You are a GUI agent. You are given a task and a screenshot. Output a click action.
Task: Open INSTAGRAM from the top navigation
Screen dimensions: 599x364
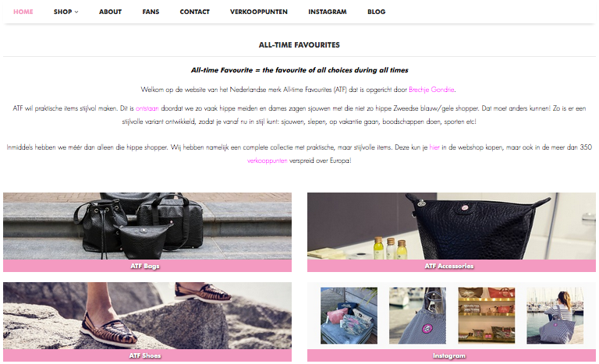[328, 12]
